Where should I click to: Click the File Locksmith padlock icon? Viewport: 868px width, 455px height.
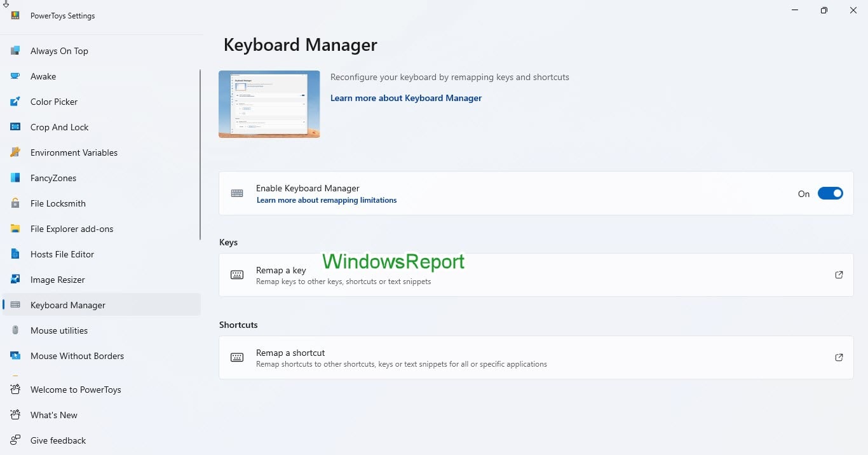15,203
